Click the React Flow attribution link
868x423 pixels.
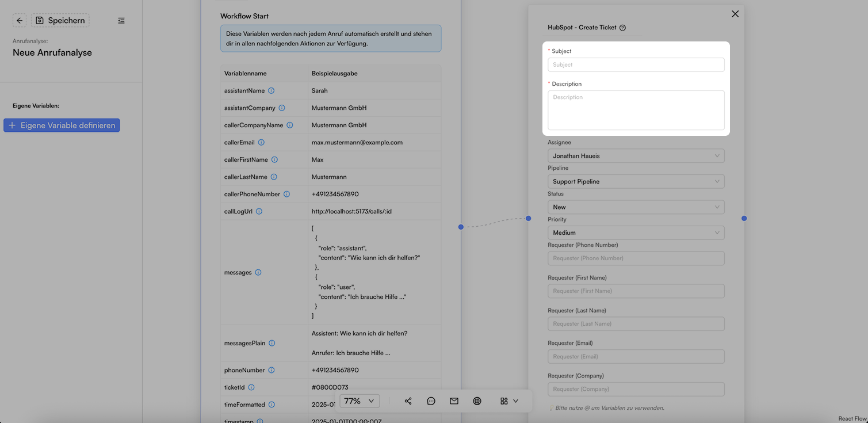click(x=852, y=418)
